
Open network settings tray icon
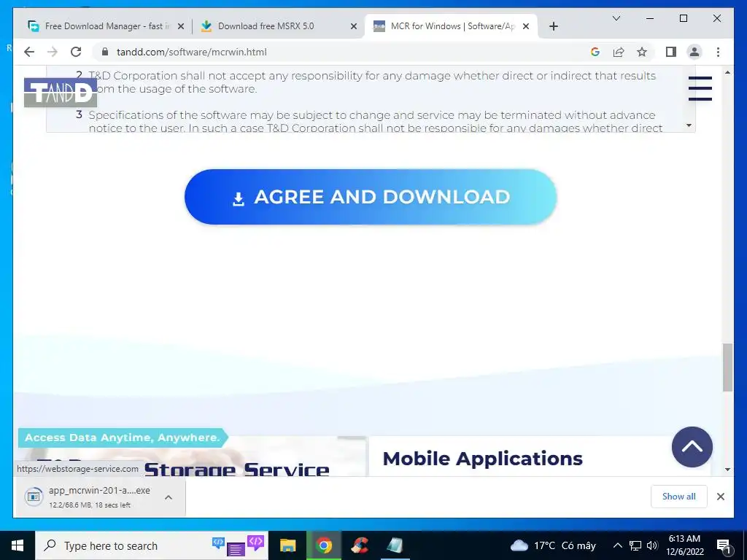point(635,545)
